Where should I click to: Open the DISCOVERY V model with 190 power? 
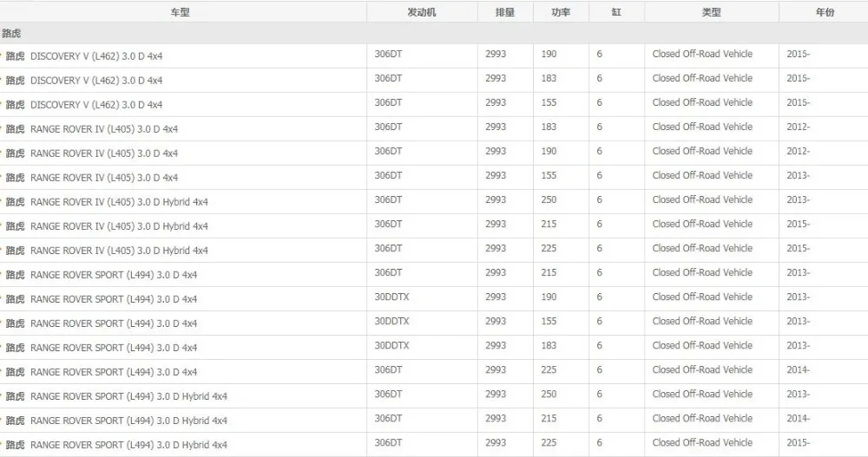[96, 55]
